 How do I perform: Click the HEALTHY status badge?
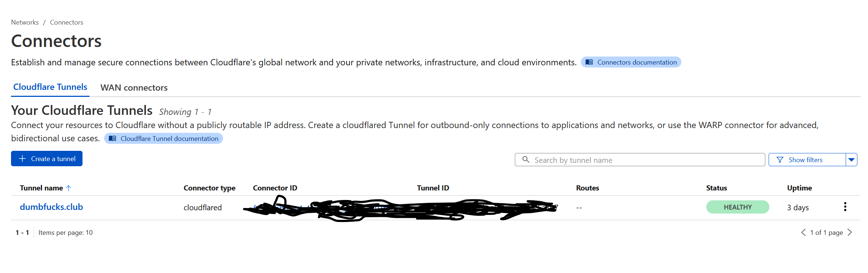[x=737, y=207]
